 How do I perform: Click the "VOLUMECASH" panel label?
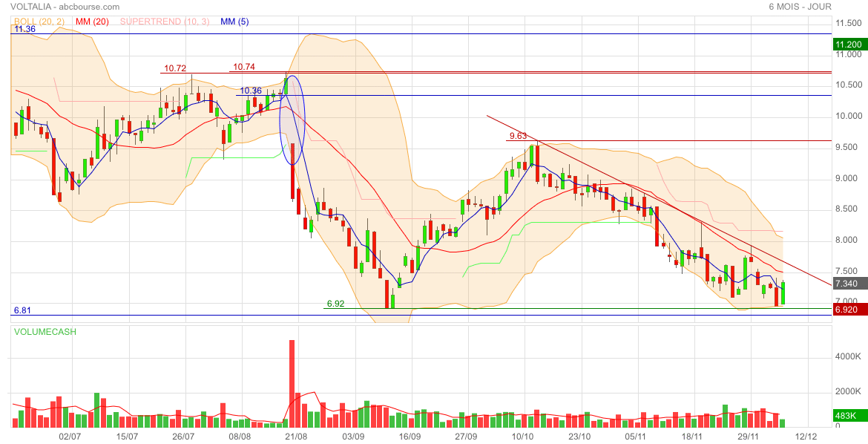click(45, 332)
